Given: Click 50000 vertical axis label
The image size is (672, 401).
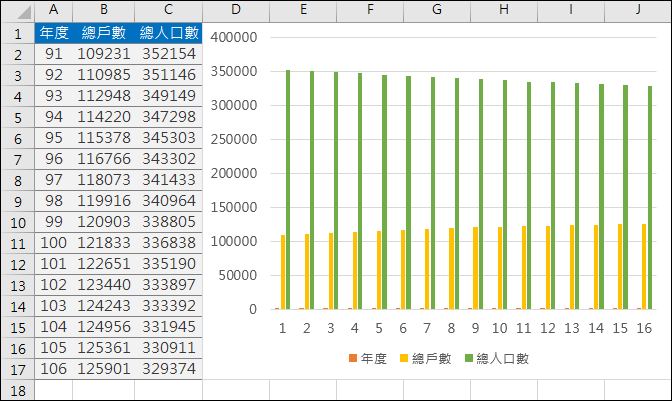Looking at the screenshot, I should point(238,275).
